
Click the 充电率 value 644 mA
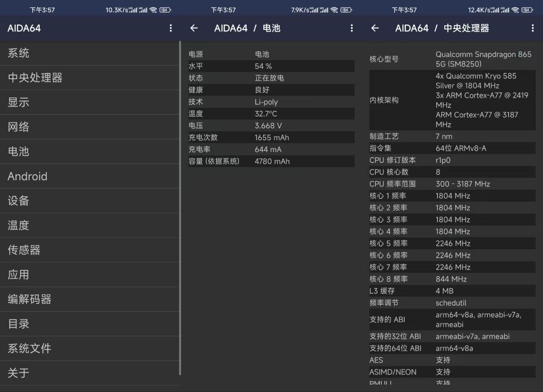click(x=268, y=149)
